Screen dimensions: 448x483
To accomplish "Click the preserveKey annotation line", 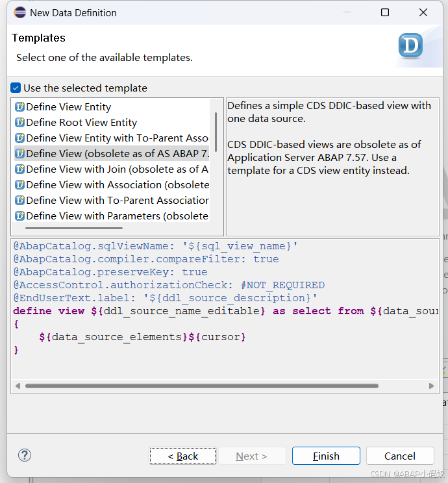I will click(110, 272).
